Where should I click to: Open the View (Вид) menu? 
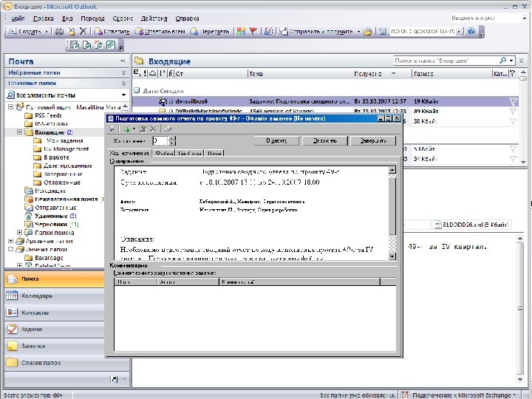[x=67, y=18]
